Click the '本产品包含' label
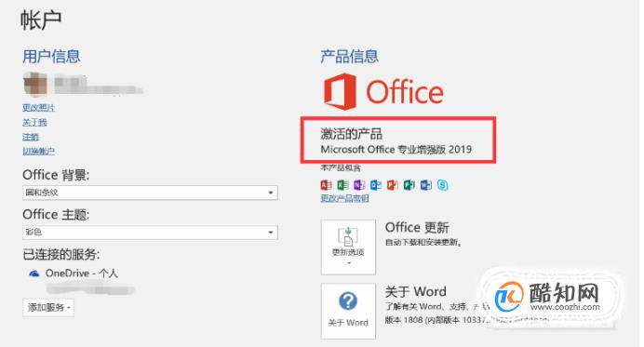644x347 pixels. [341, 167]
